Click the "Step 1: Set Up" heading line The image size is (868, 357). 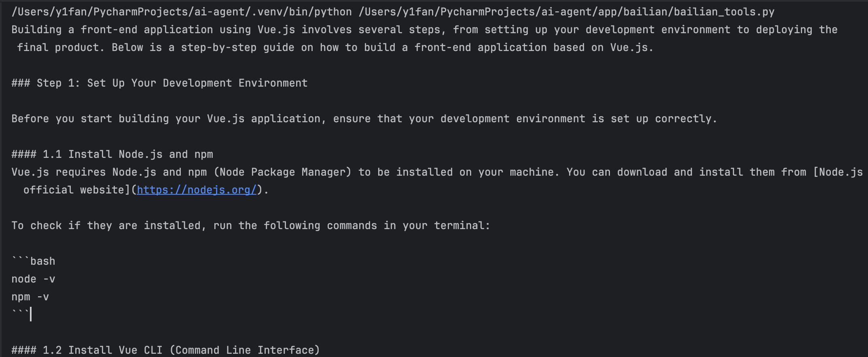[159, 83]
